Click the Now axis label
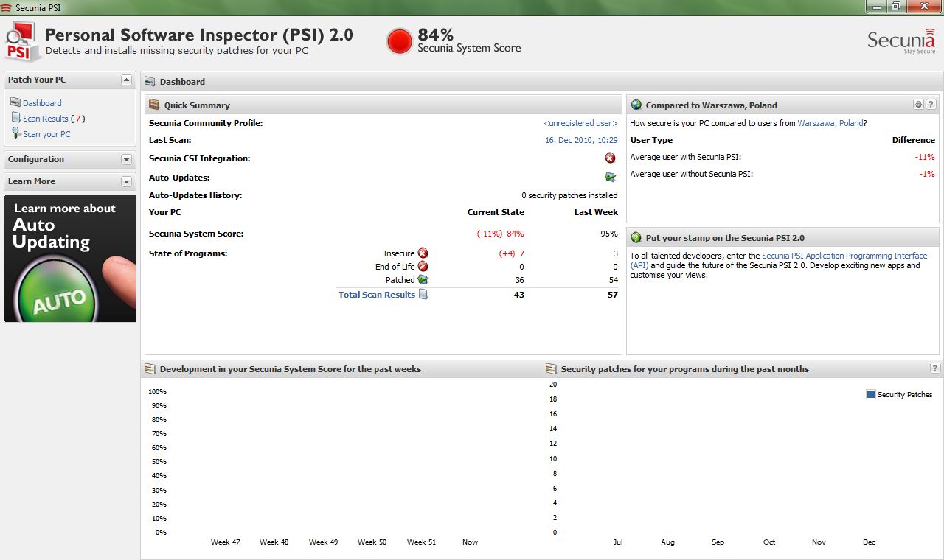Viewport: 944px width, 560px height. pyautogui.click(x=470, y=542)
